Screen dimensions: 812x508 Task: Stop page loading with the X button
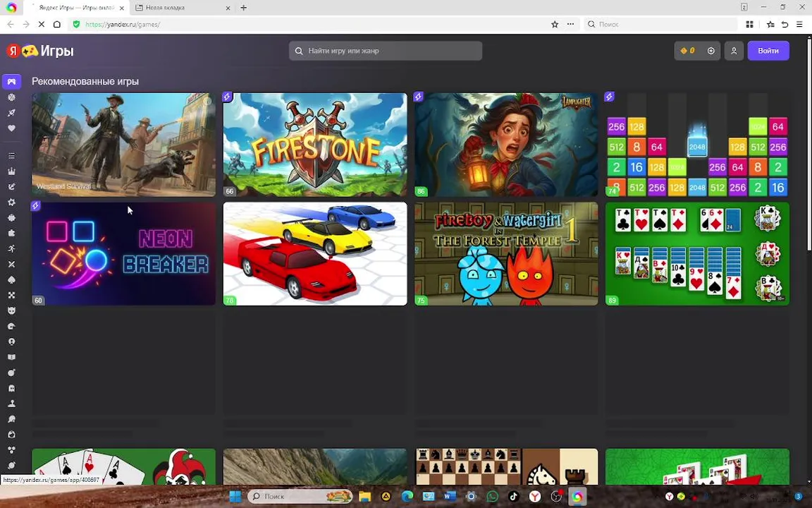pyautogui.click(x=42, y=25)
